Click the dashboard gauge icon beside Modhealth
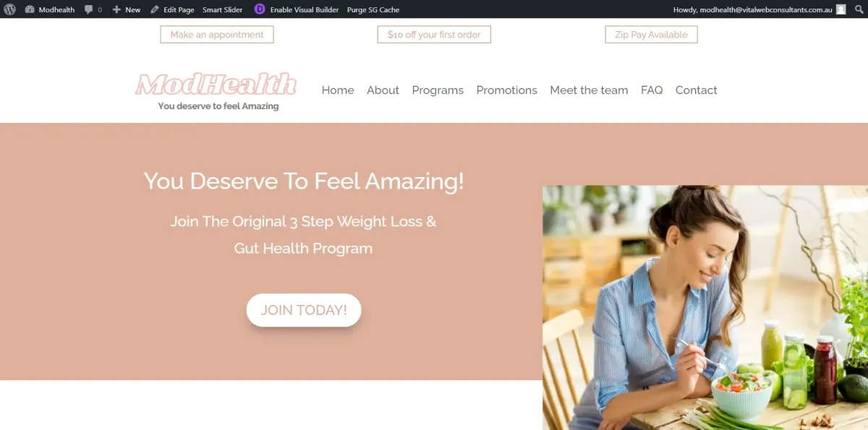The width and height of the screenshot is (868, 430). pos(30,9)
